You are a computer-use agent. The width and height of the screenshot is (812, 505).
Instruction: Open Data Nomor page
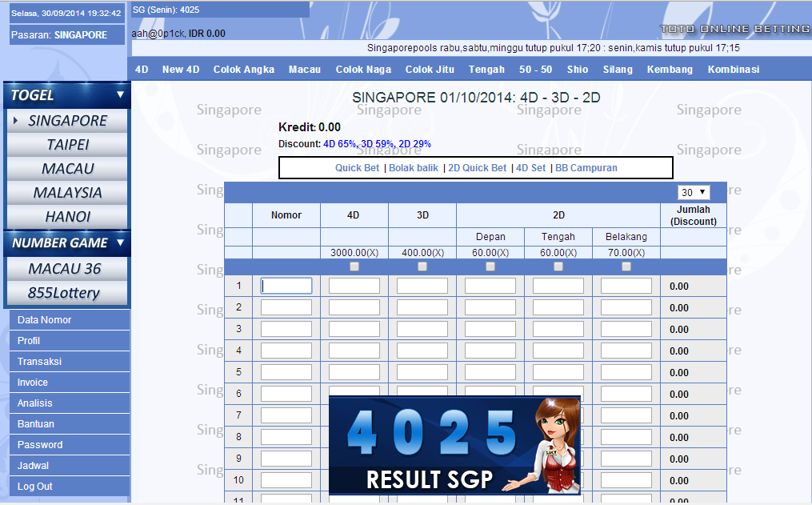(70, 319)
